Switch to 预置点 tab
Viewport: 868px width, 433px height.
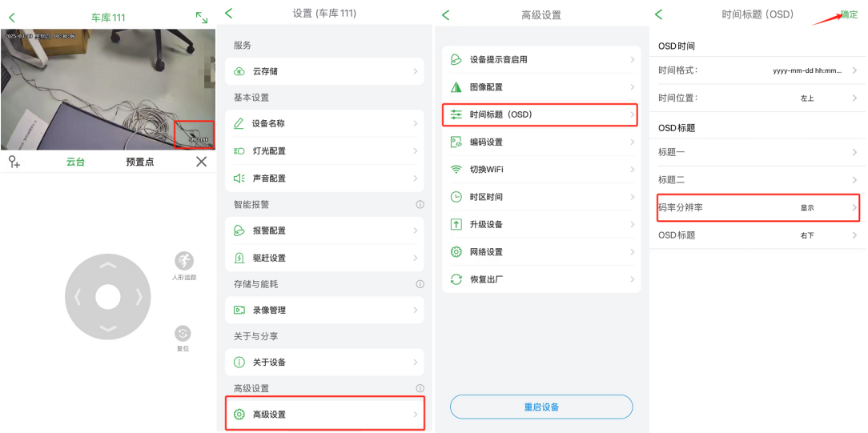[x=140, y=162]
